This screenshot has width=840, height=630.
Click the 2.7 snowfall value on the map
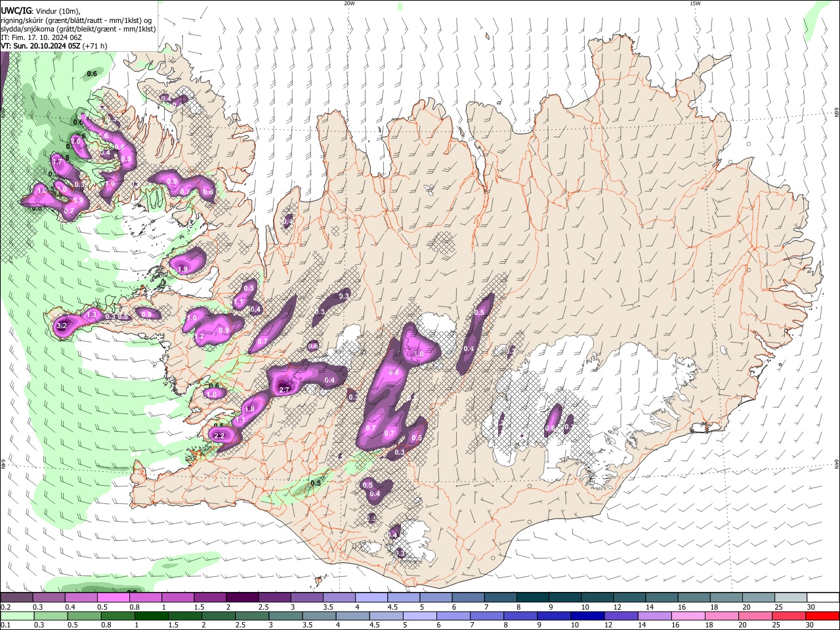point(284,389)
